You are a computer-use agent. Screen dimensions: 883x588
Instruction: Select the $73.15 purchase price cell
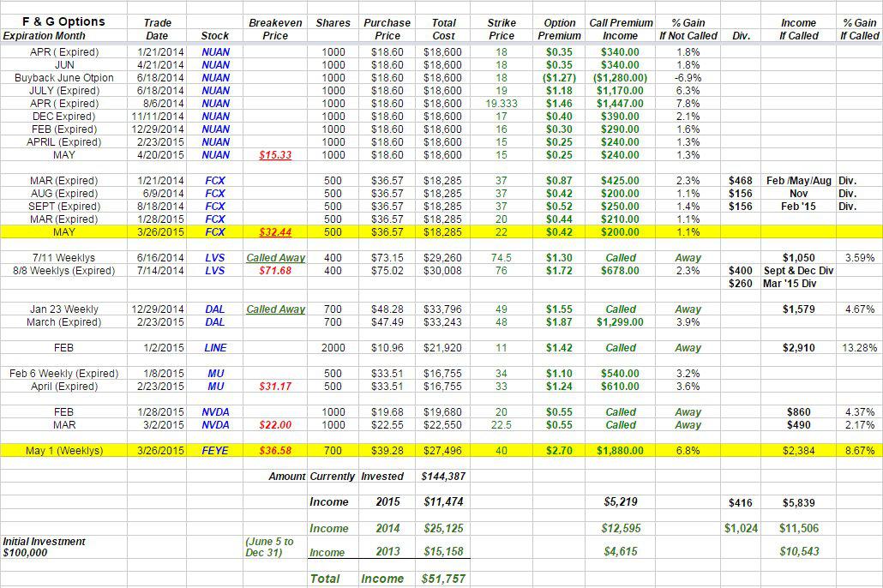[387, 258]
